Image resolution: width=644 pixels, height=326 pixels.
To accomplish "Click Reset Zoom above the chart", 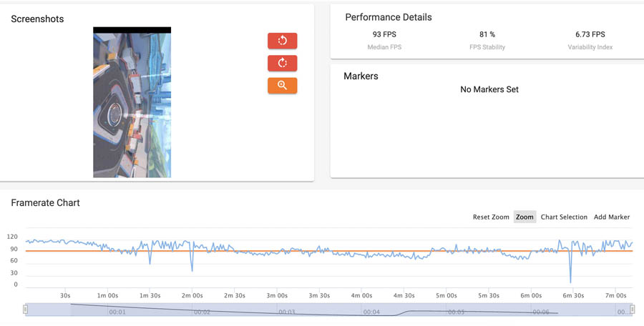I will point(491,217).
